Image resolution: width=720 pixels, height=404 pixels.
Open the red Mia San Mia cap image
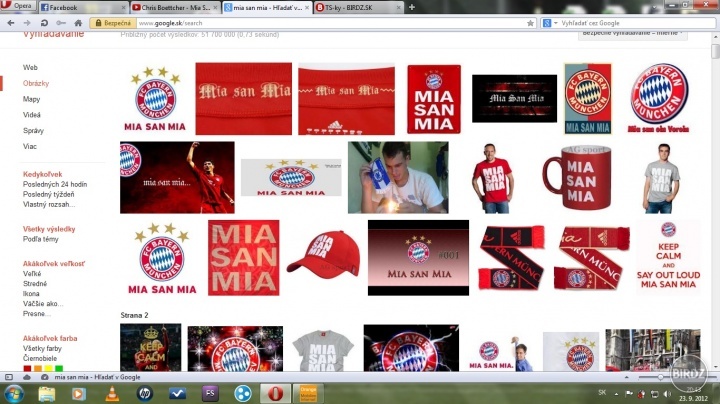coord(324,255)
